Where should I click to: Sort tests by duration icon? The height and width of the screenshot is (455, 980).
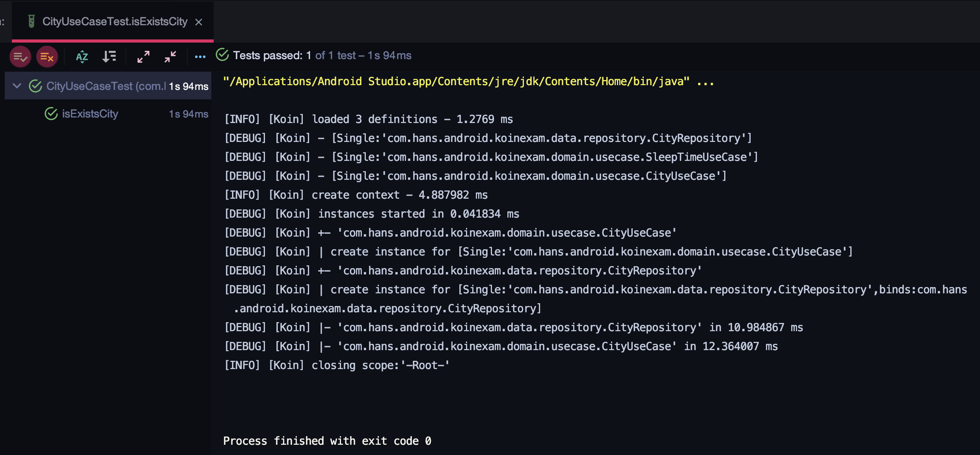[x=109, y=57]
